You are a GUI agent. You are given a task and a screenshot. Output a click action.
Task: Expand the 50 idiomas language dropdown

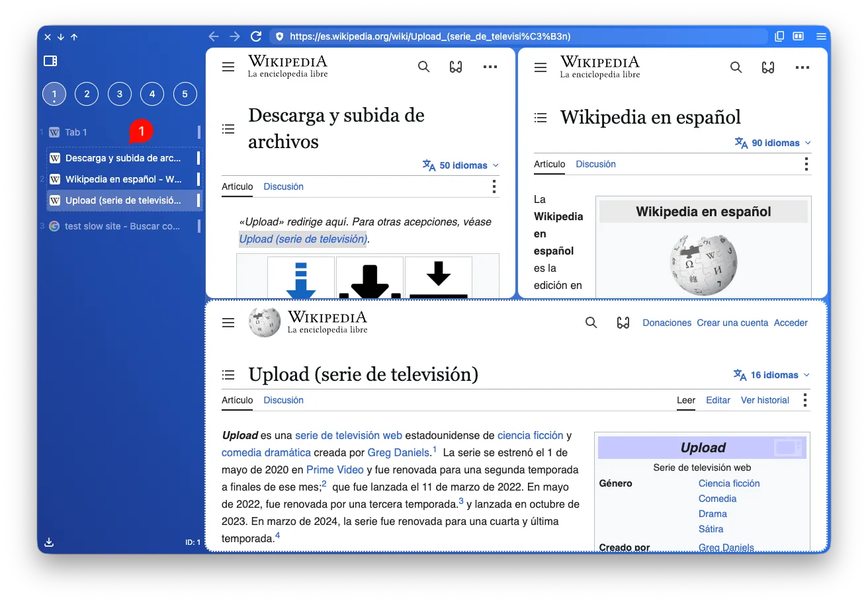pyautogui.click(x=461, y=165)
